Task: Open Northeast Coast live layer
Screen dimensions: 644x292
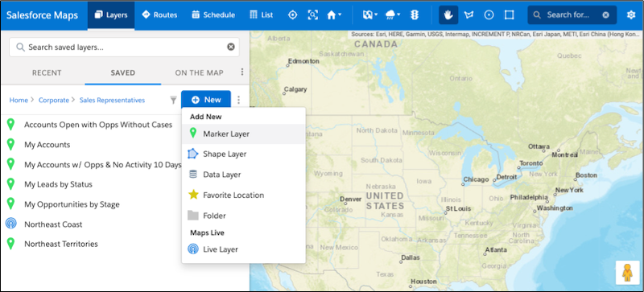Action: pos(53,224)
